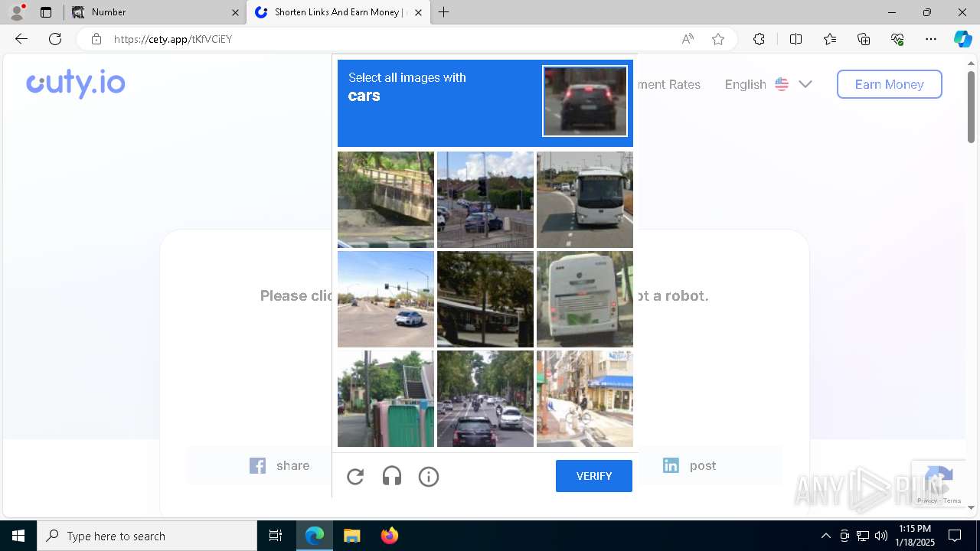Image resolution: width=980 pixels, height=551 pixels.
Task: Click the VERIFY button
Action: pyautogui.click(x=594, y=476)
